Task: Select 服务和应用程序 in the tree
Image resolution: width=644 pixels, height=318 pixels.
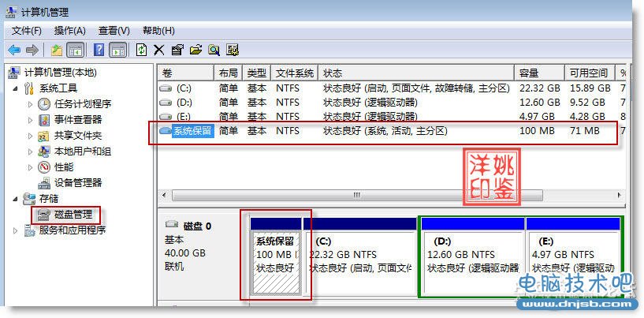Action: (73, 230)
